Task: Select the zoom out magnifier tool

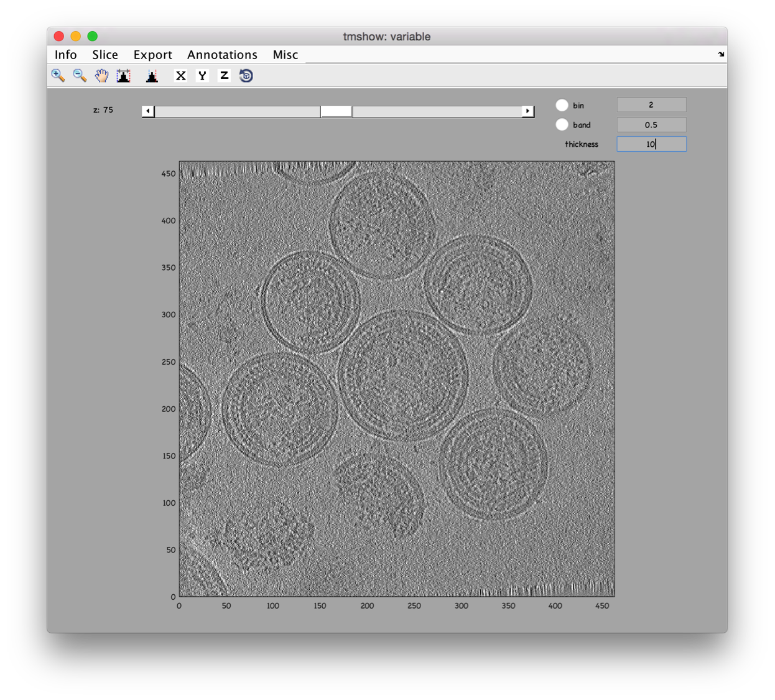Action: 80,75
